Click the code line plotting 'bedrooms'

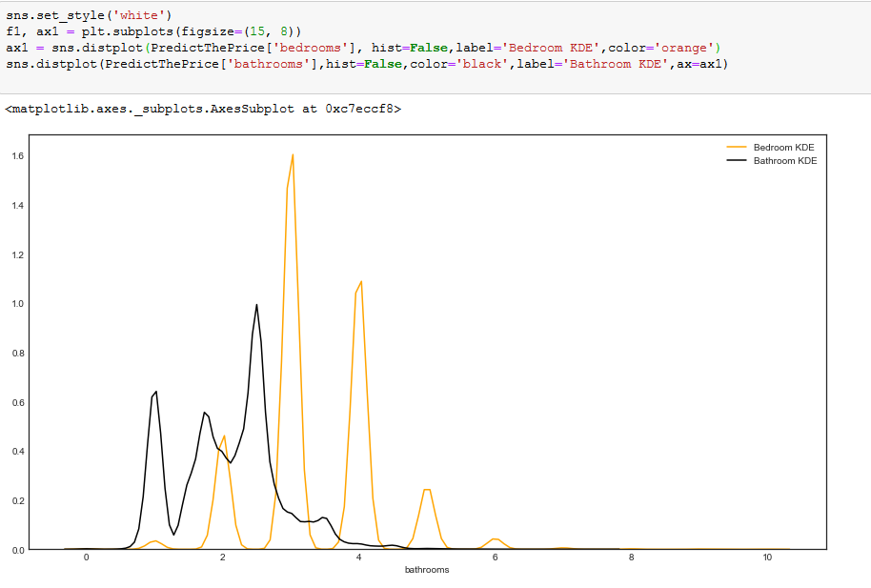(x=363, y=48)
